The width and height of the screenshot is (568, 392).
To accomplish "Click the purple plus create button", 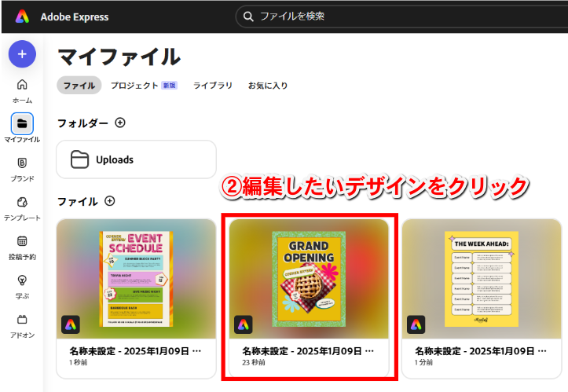I will click(22, 53).
